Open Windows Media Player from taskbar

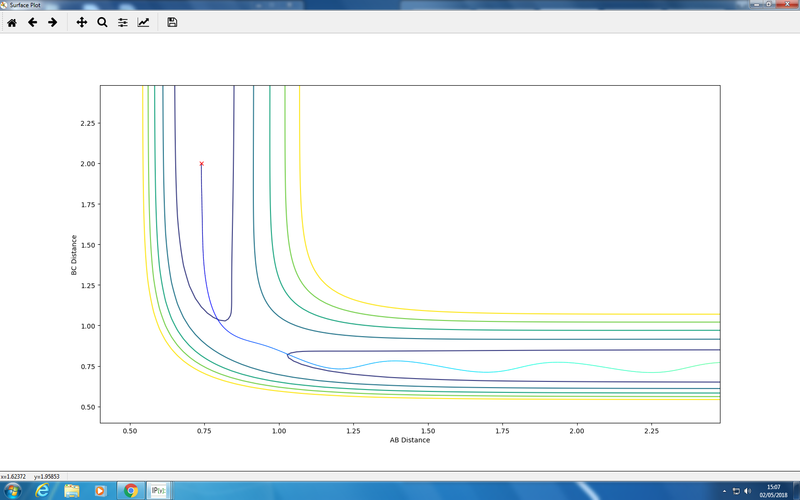pos(100,490)
